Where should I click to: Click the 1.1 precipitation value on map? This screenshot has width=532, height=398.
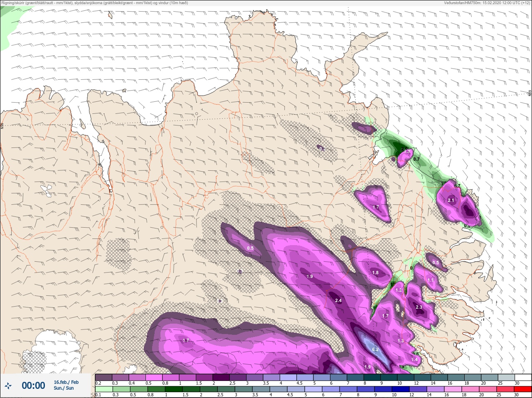point(431,280)
